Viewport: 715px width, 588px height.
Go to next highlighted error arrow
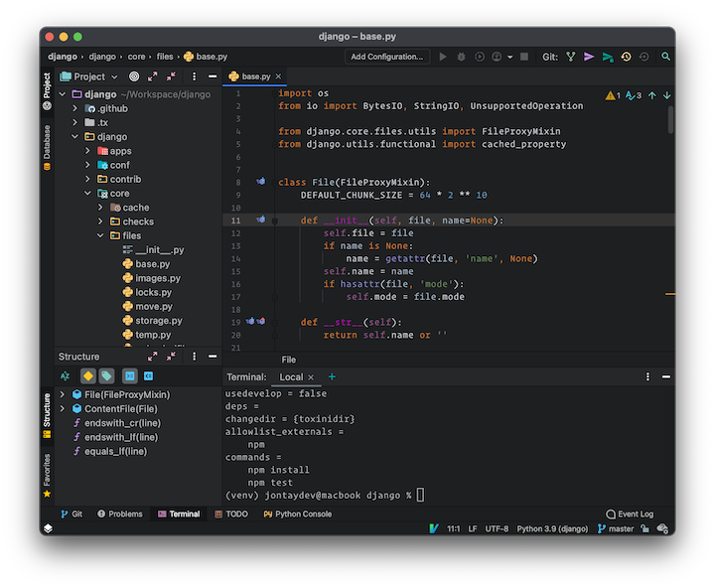pyautogui.click(x=667, y=95)
